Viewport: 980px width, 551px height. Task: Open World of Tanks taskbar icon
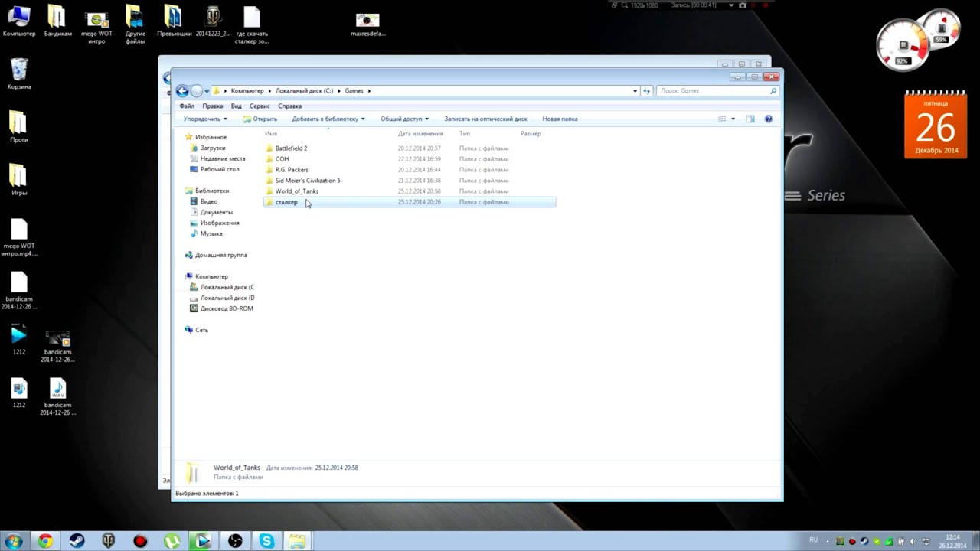tap(108, 541)
